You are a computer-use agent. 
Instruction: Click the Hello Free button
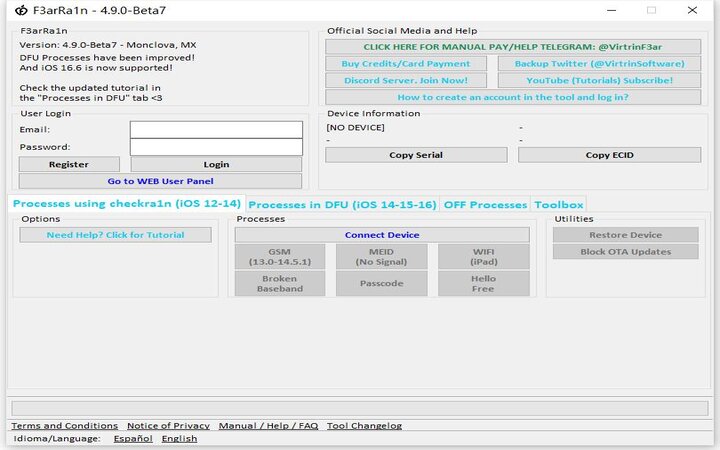pyautogui.click(x=484, y=283)
